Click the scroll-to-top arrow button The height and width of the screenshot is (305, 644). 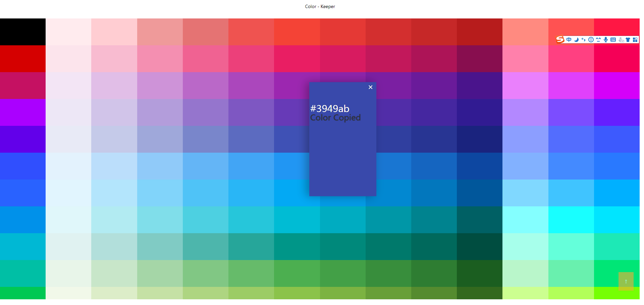pyautogui.click(x=626, y=281)
